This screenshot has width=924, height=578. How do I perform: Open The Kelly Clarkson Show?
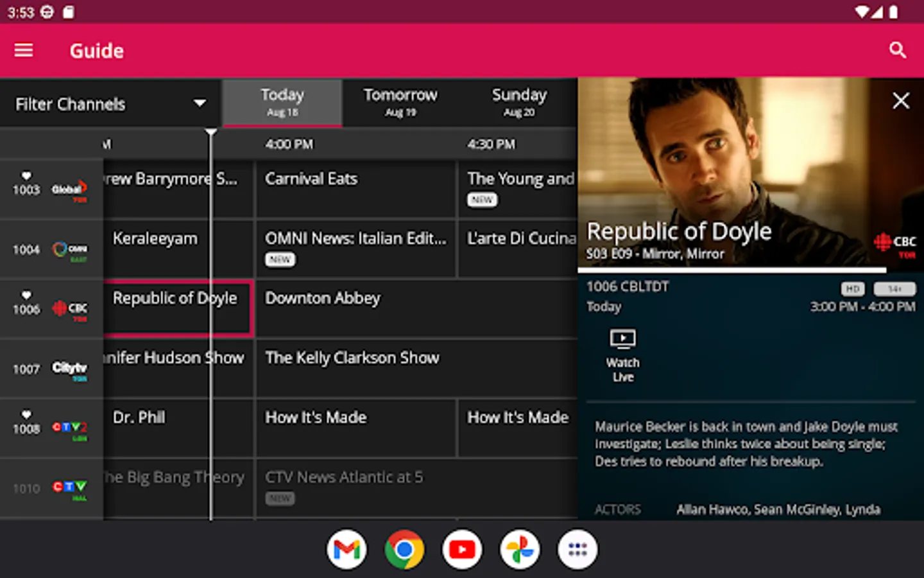pos(417,368)
